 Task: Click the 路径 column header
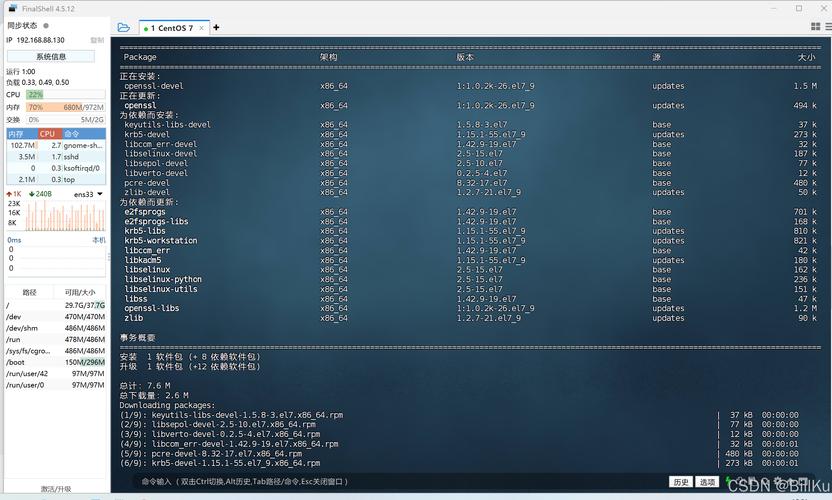click(x=30, y=292)
